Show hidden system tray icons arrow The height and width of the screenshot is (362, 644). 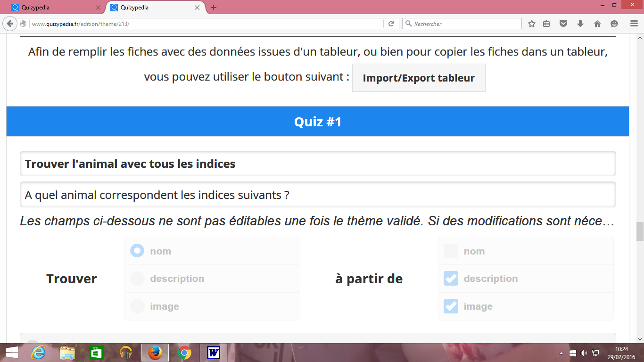pyautogui.click(x=561, y=353)
